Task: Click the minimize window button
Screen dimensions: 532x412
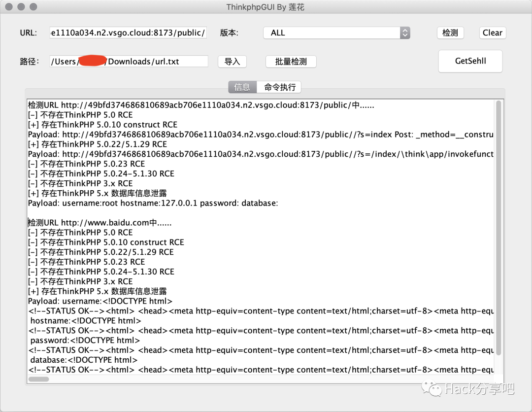Action: (x=21, y=6)
